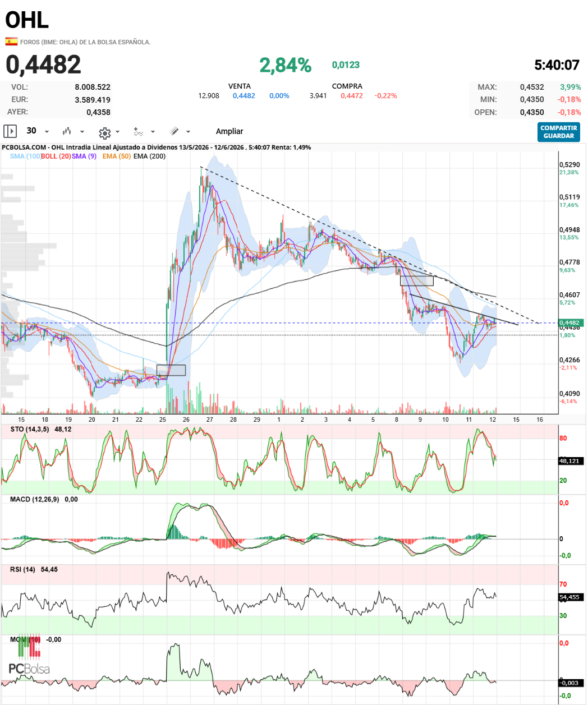Screen dimensions: 588x705
Task: Expand the chart type dropdown arrow
Action: coord(82,132)
